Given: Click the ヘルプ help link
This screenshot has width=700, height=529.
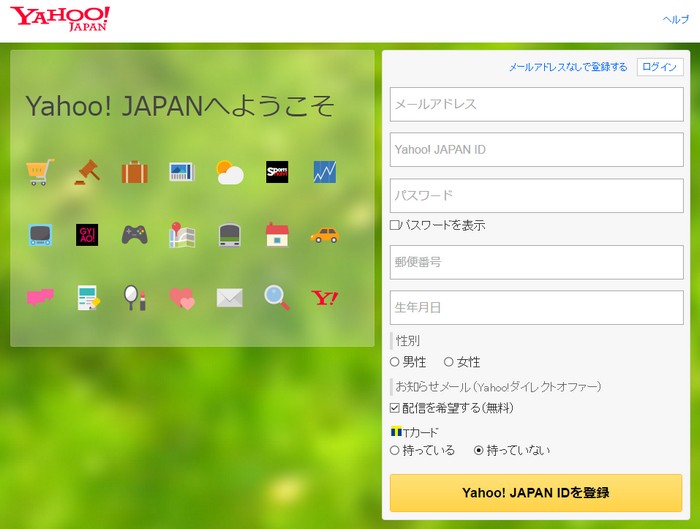Looking at the screenshot, I should [676, 20].
